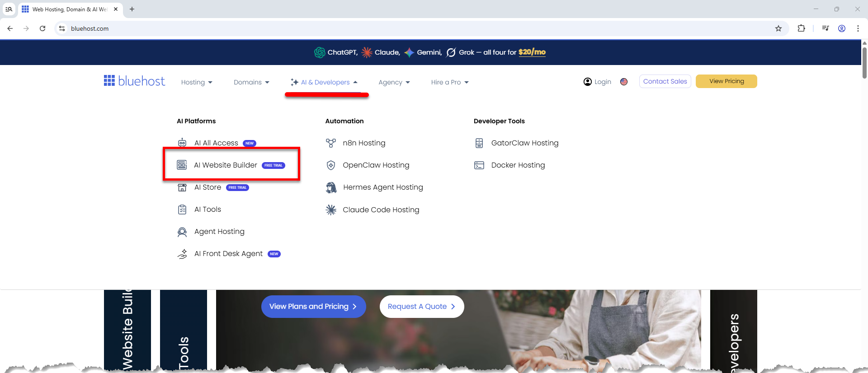The width and height of the screenshot is (868, 373).
Task: Open AI All Access menu item
Action: coord(217,143)
